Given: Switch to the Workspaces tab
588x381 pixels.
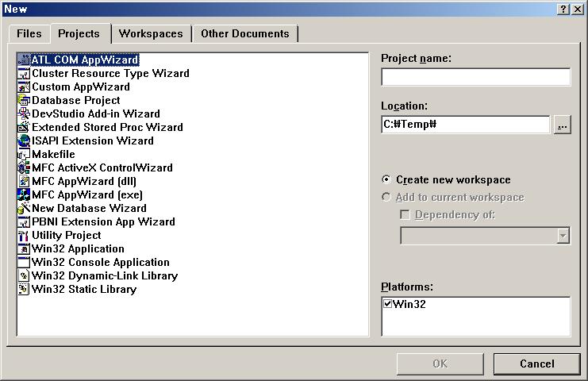Looking at the screenshot, I should [151, 34].
